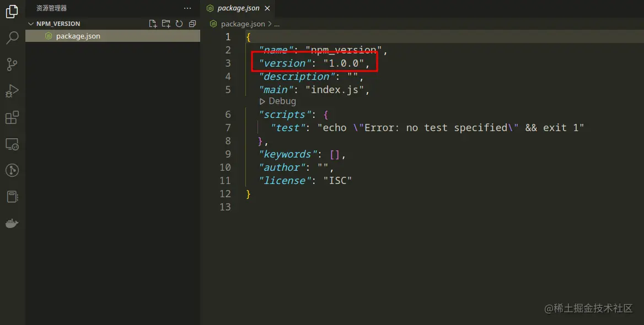Click the closing brace on line 12

click(248, 194)
